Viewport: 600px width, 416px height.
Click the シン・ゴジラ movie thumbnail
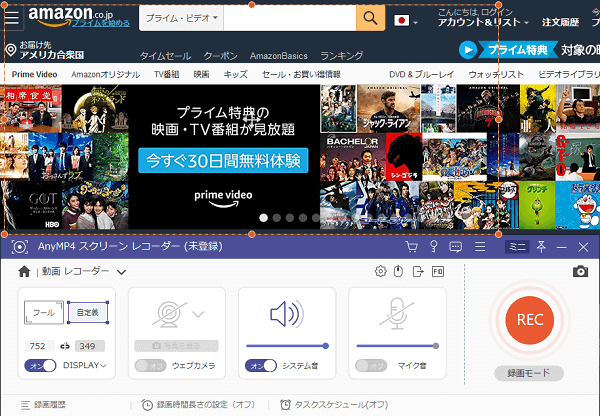point(403,157)
